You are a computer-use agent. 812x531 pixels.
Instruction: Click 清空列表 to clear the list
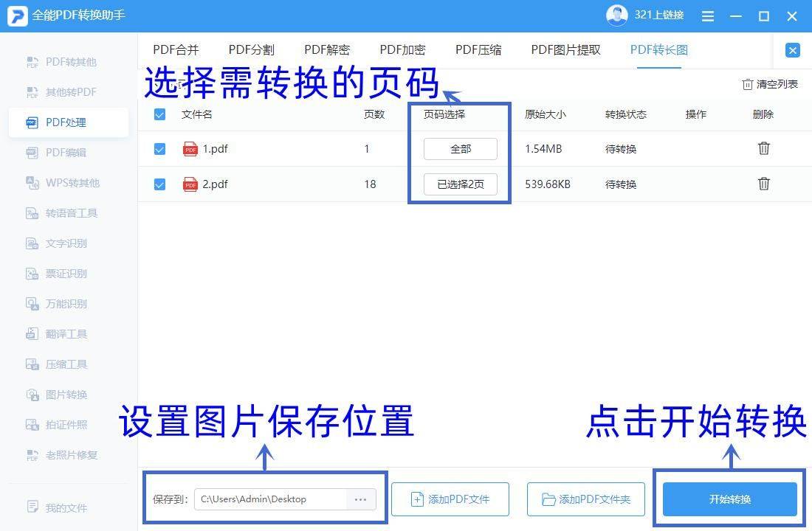coord(770,84)
